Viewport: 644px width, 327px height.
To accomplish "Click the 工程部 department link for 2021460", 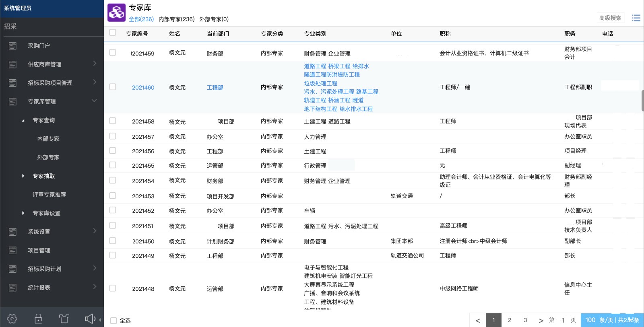I will coord(215,87).
